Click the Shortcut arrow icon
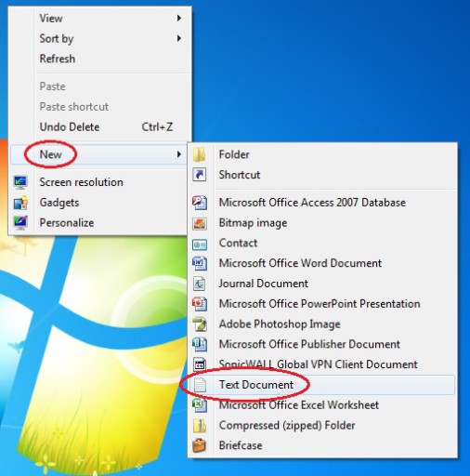This screenshot has height=476, width=470. click(200, 175)
